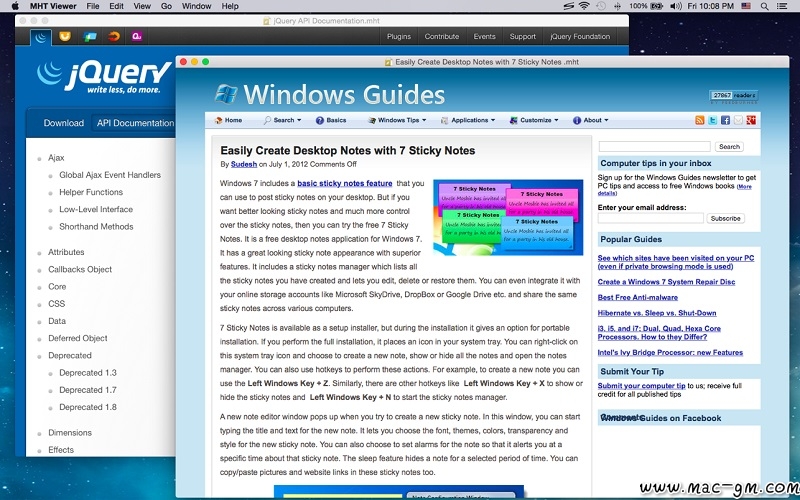Click the jQuery logo in the back window
This screenshot has height=500, width=800.
point(104,77)
